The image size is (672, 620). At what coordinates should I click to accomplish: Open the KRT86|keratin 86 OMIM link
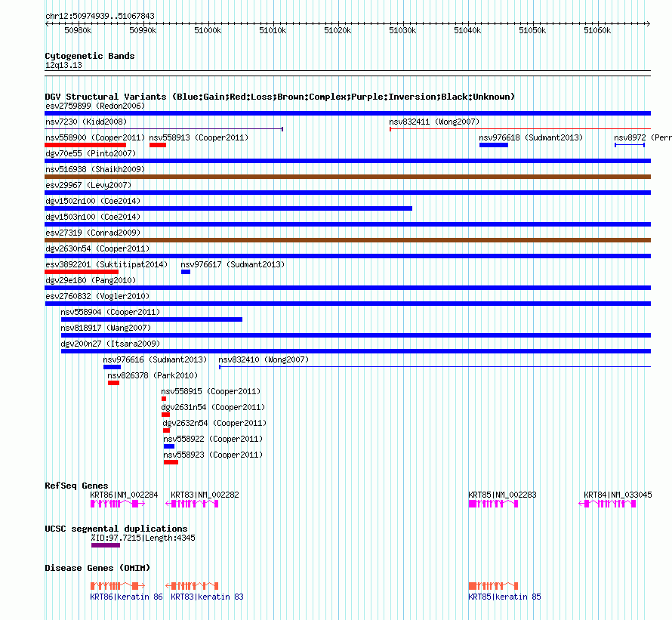[126, 597]
